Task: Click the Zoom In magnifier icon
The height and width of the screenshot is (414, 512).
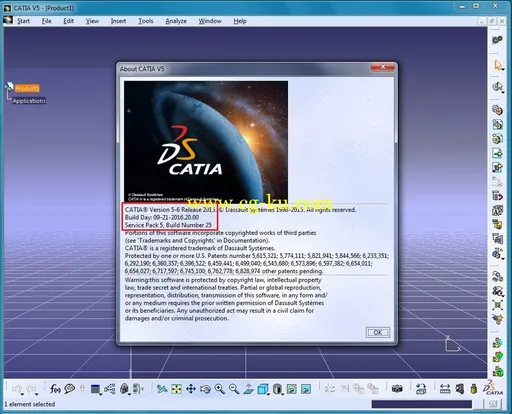Action: coord(219,389)
